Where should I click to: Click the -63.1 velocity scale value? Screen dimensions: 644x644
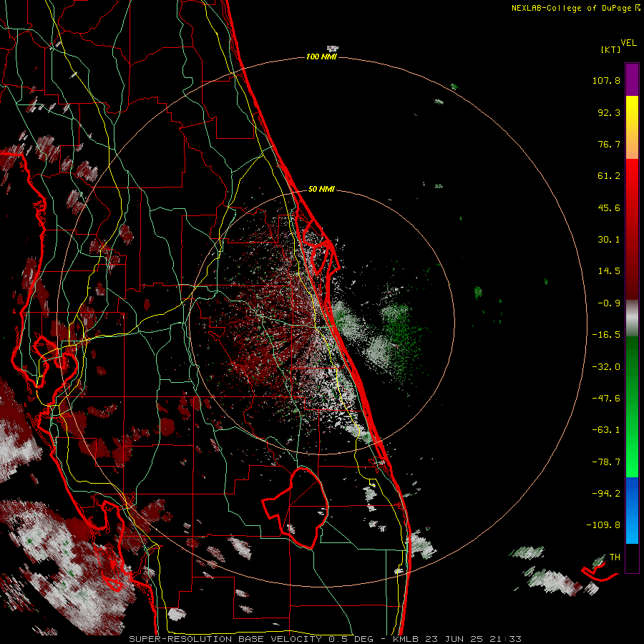pos(606,430)
